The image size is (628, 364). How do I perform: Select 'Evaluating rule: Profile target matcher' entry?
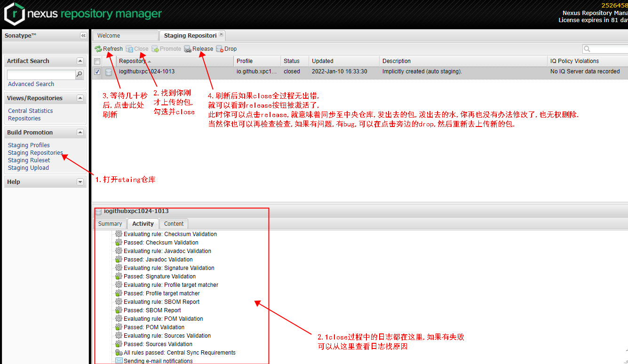(x=171, y=285)
